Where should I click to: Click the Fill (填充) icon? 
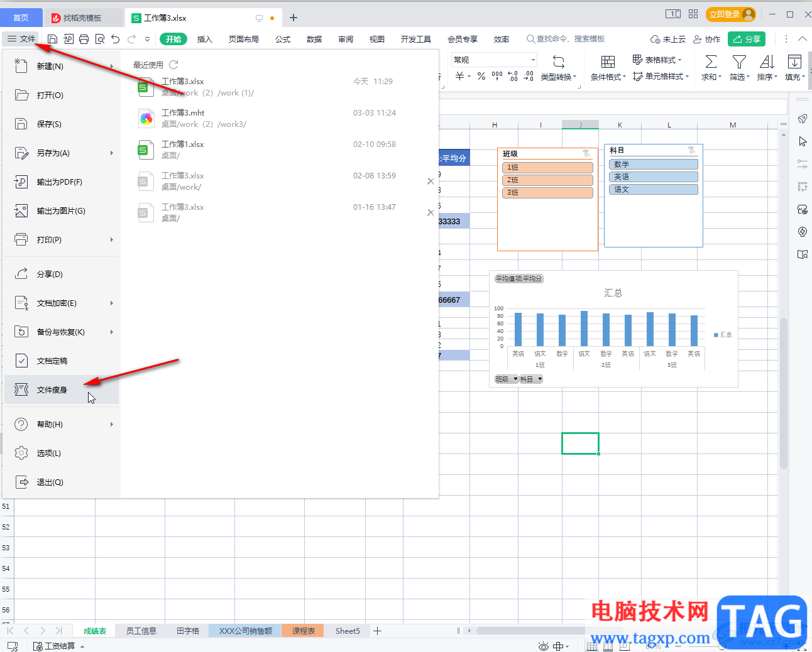[x=794, y=62]
